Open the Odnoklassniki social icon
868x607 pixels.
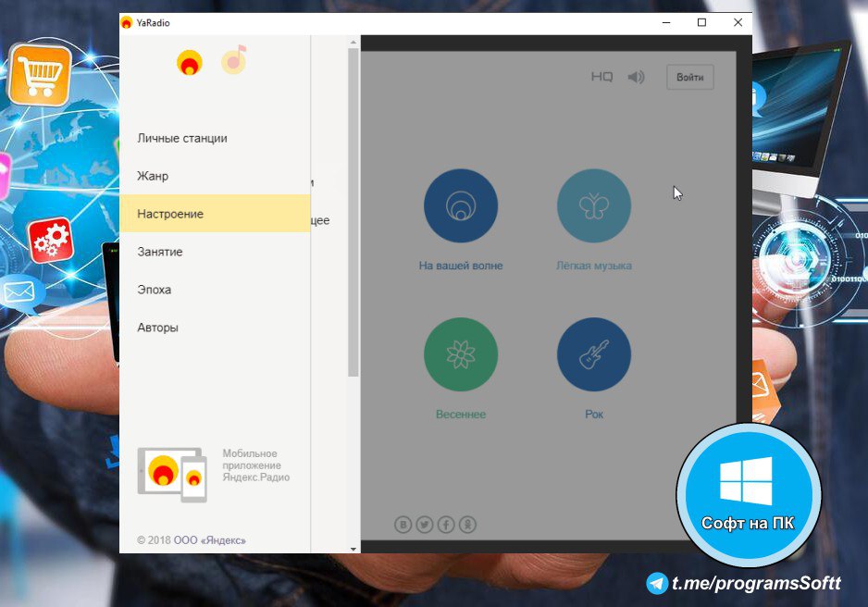467,525
